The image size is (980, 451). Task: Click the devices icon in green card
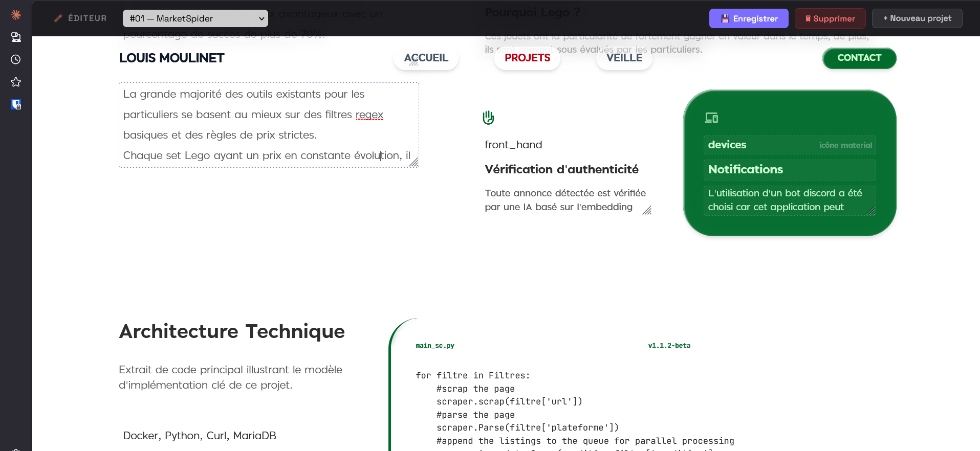[x=711, y=118]
